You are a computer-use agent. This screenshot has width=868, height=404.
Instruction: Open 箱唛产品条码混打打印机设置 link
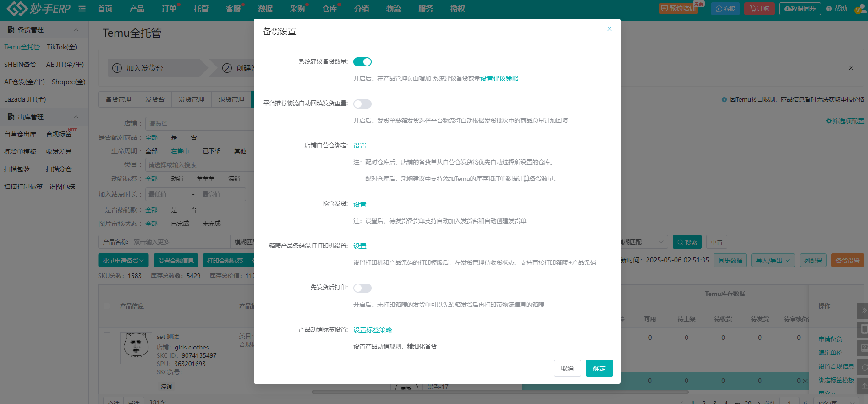pos(360,246)
